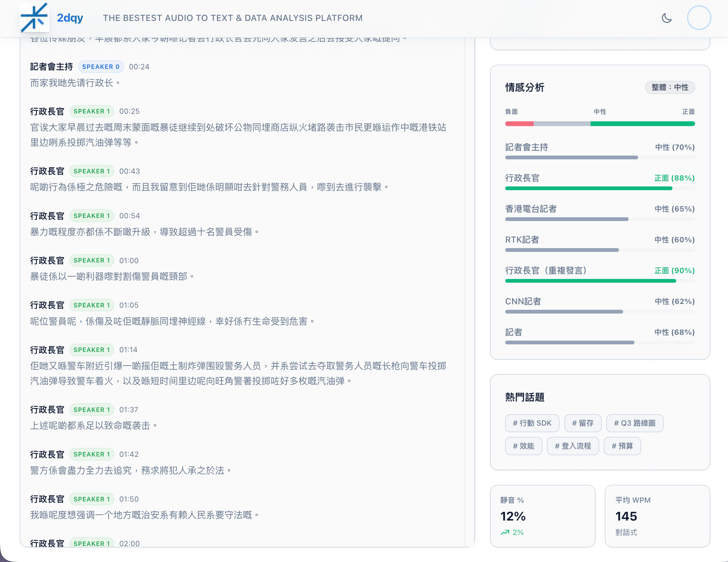Click the 2dqy snowflake logo icon
The width and height of the screenshot is (728, 562).
34,17
